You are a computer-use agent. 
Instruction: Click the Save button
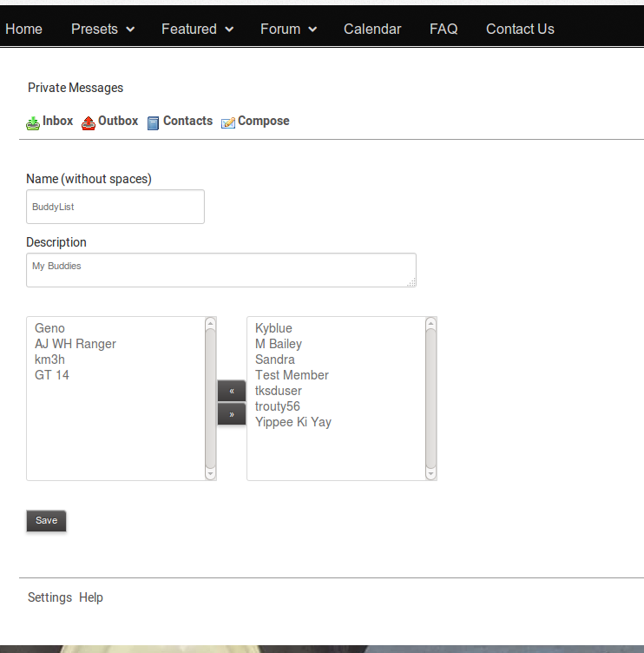click(x=46, y=520)
